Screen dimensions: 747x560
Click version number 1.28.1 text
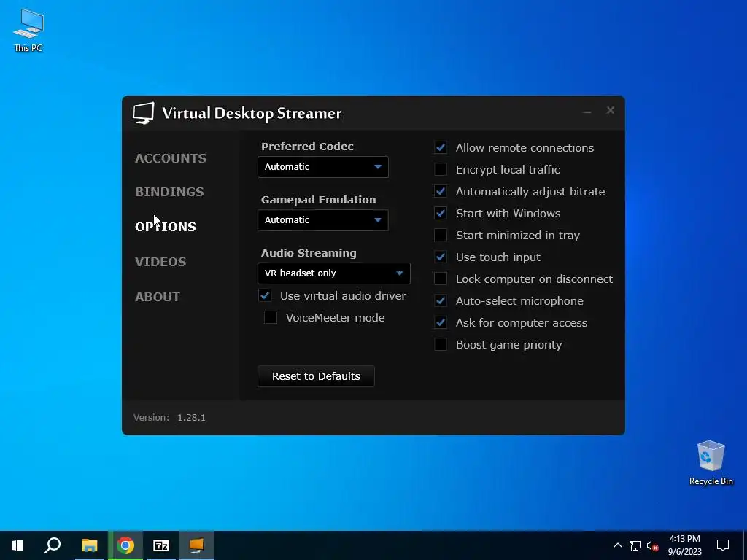tap(191, 418)
